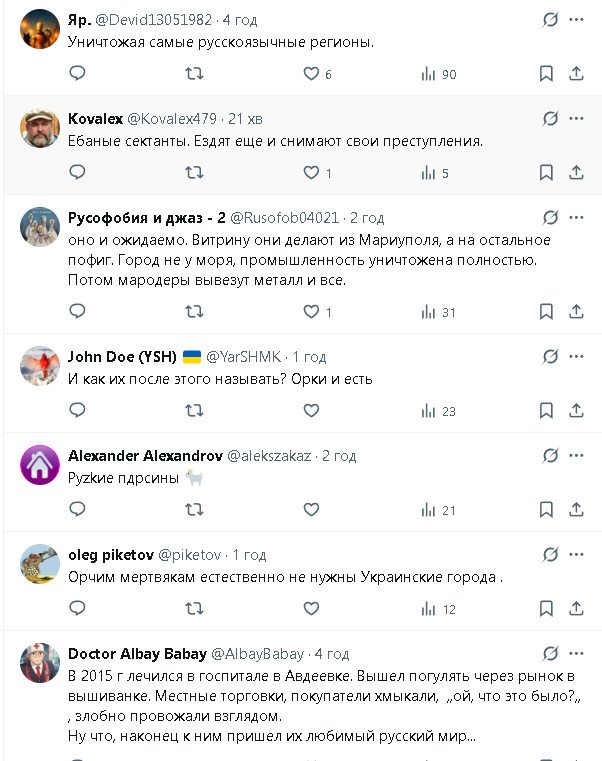Click Grok icon on John Doe tweet
This screenshot has width=602, height=761.
point(549,357)
